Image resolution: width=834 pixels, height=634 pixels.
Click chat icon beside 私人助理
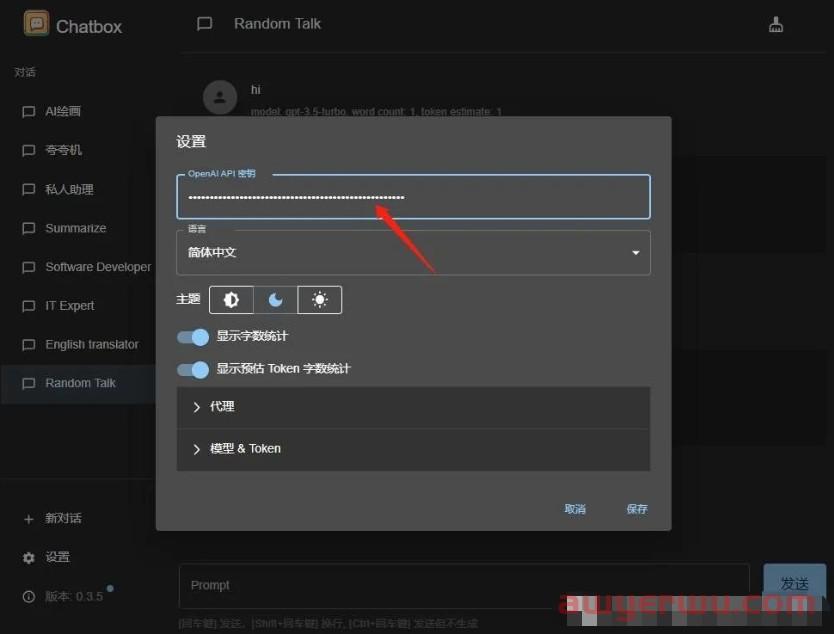click(28, 189)
